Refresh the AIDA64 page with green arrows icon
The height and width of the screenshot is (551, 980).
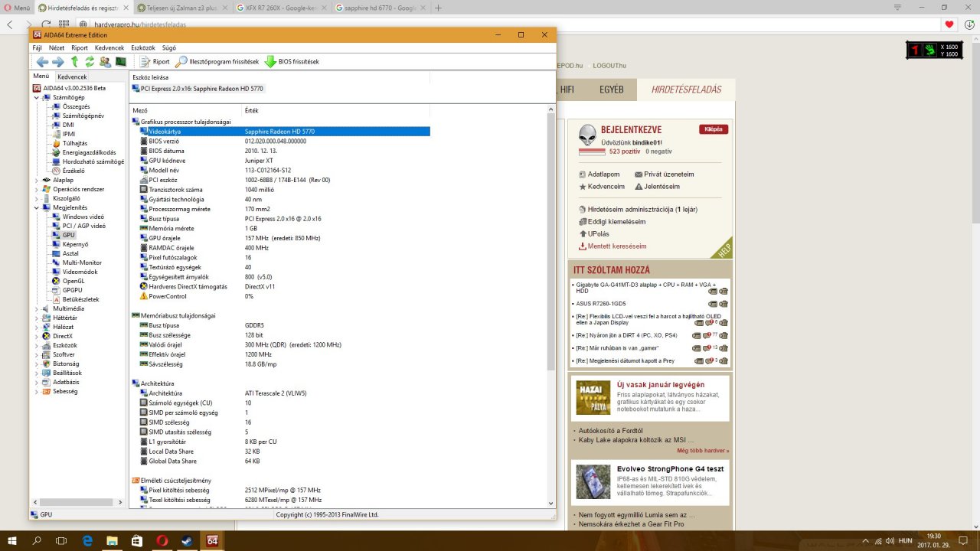tap(90, 62)
